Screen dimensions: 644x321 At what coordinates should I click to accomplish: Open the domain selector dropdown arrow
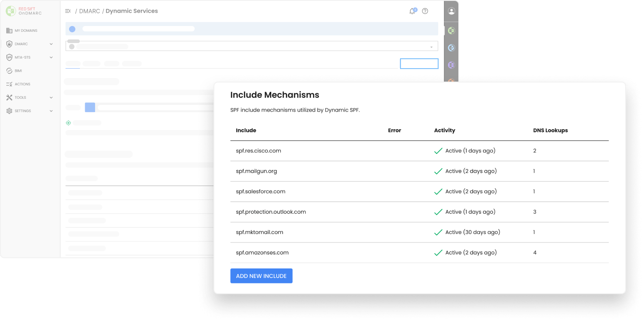pos(431,47)
